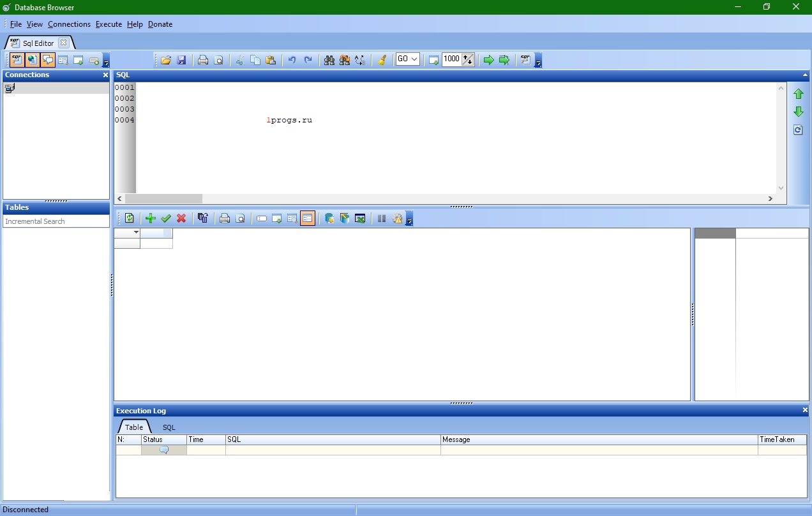812x516 pixels.
Task: Click the Incremental Search field
Action: pos(56,221)
